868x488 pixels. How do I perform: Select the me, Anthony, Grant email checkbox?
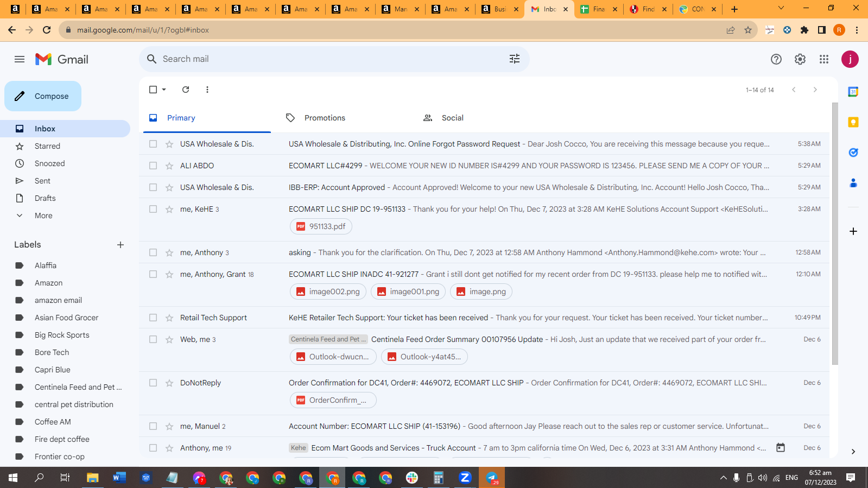pos(153,274)
